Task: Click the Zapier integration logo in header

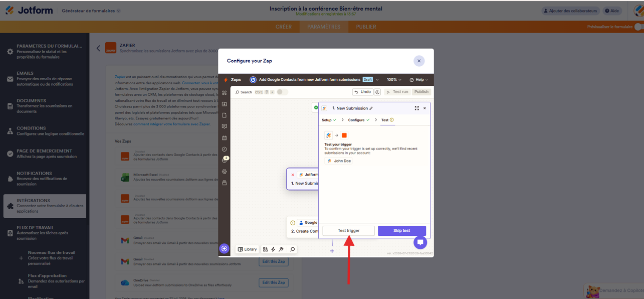Action: click(x=111, y=48)
